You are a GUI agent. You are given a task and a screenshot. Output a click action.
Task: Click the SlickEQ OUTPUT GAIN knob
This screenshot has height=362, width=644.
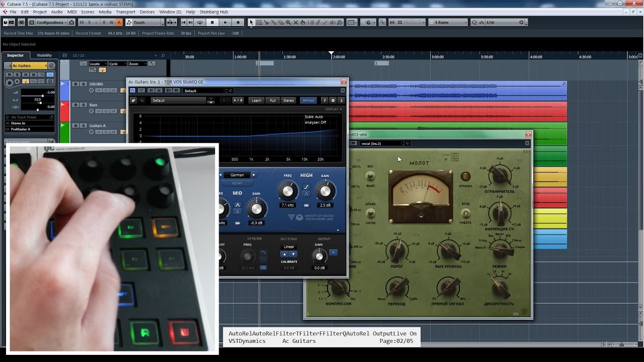[x=319, y=256]
